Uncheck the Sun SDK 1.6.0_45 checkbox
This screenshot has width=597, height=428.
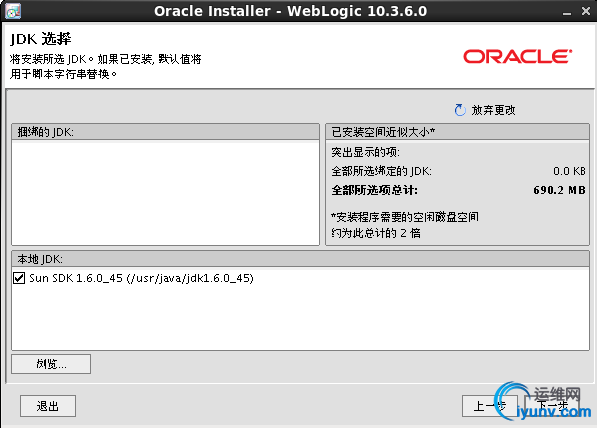click(x=19, y=278)
